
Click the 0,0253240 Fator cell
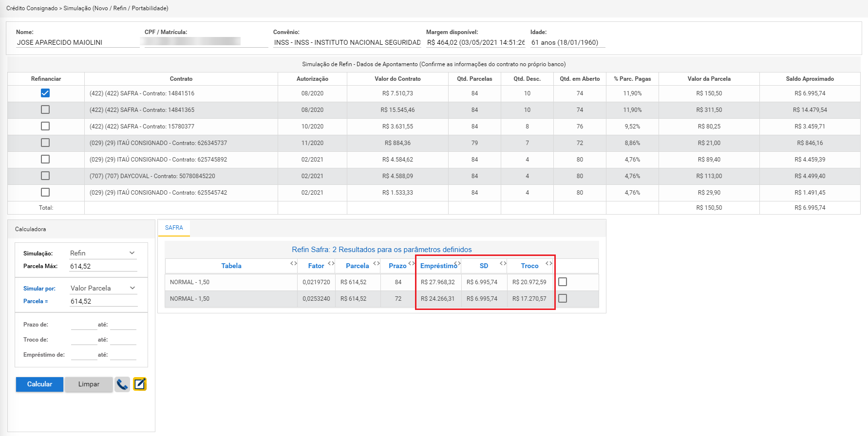(316, 299)
